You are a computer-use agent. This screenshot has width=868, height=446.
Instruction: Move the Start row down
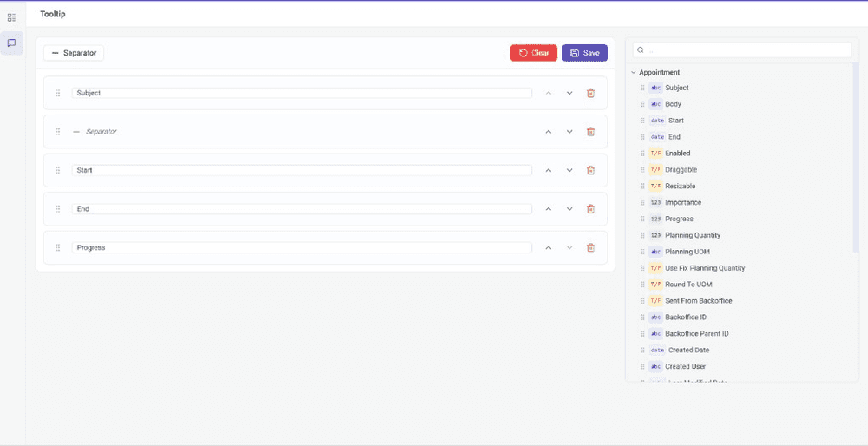[569, 170]
